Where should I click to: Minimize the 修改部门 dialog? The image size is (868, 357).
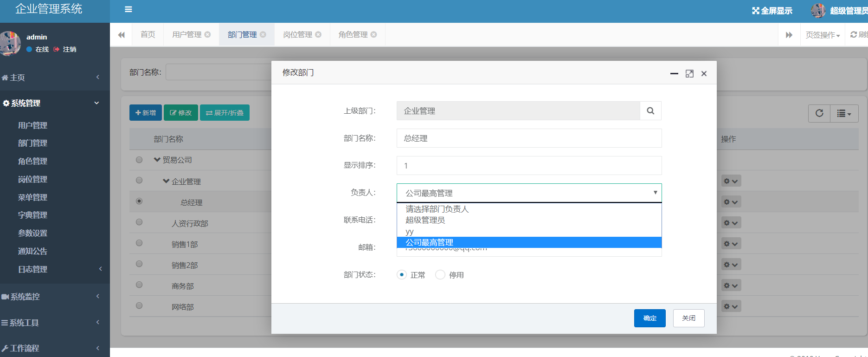point(674,73)
